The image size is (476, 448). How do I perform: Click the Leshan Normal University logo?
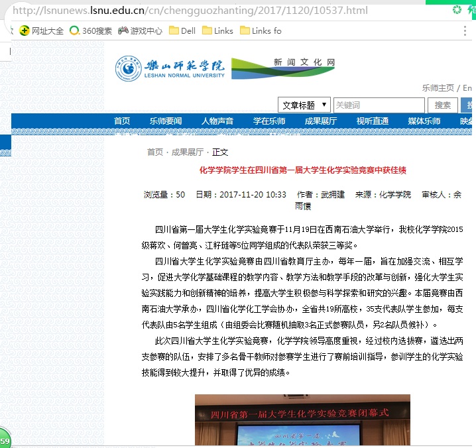coord(170,68)
